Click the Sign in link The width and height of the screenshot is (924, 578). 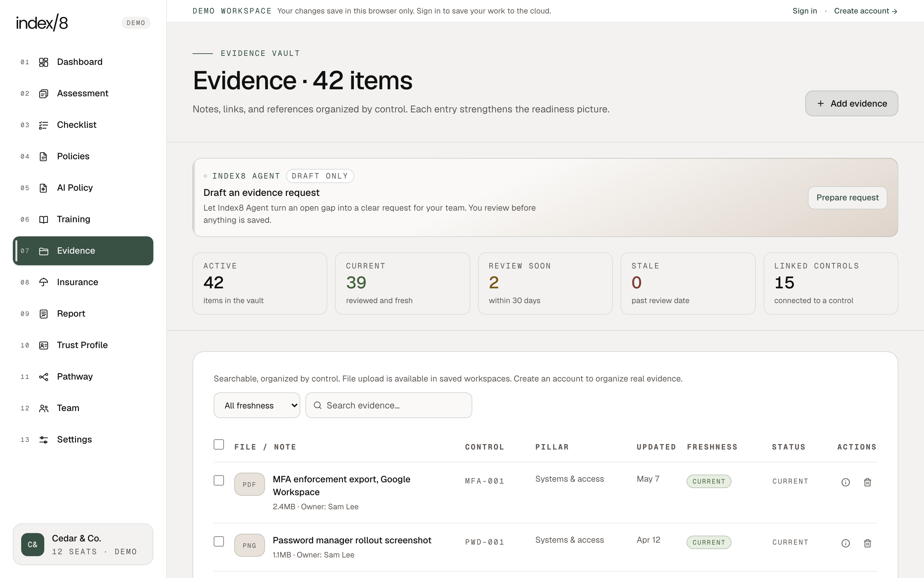tap(805, 11)
